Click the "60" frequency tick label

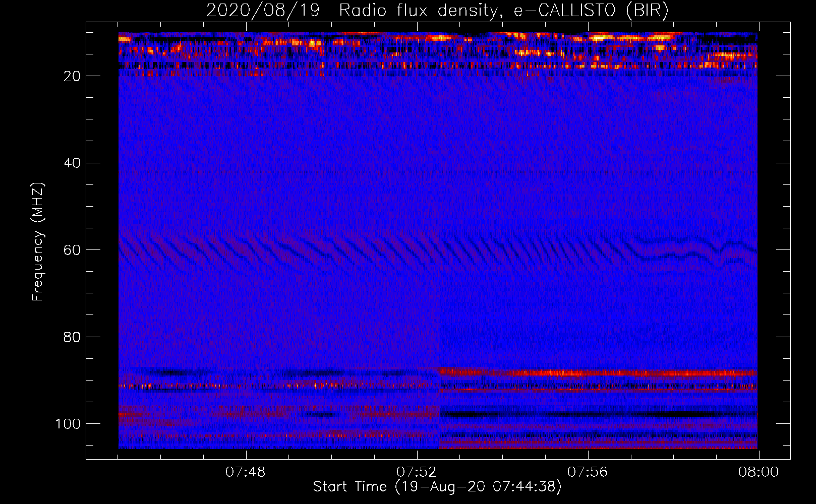pyautogui.click(x=72, y=250)
